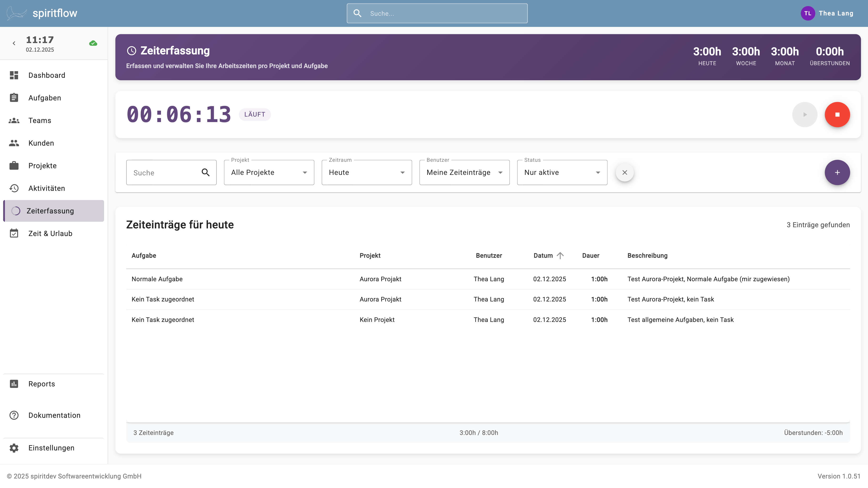The width and height of the screenshot is (868, 488).
Task: Focus the top Suche... search field
Action: 437,13
